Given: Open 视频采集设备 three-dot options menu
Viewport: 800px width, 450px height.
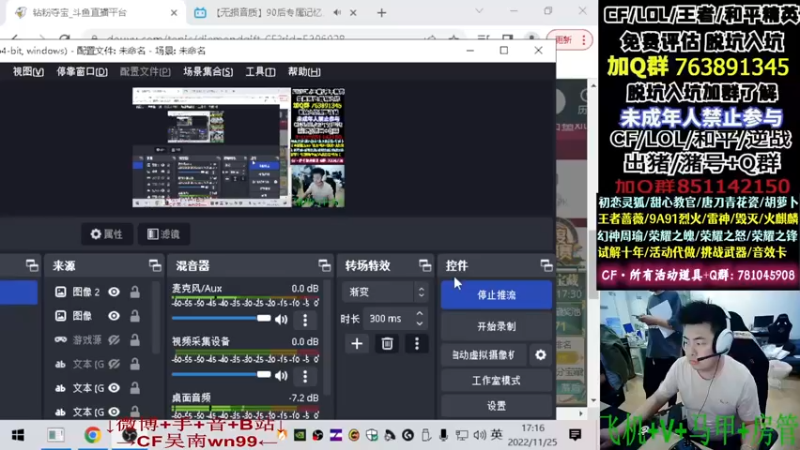Looking at the screenshot, I should 305,376.
